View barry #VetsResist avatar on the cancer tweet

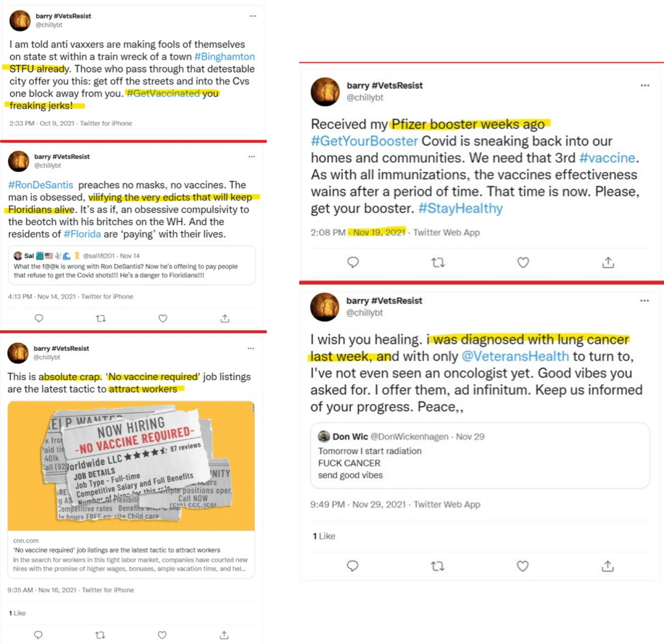click(x=325, y=307)
